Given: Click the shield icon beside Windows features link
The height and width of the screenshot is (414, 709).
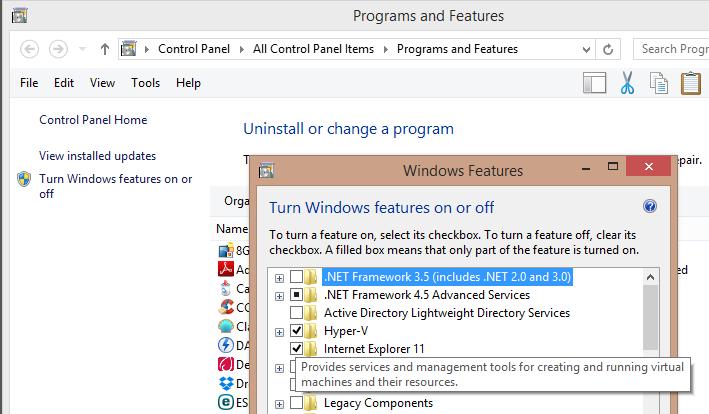Looking at the screenshot, I should tap(24, 179).
